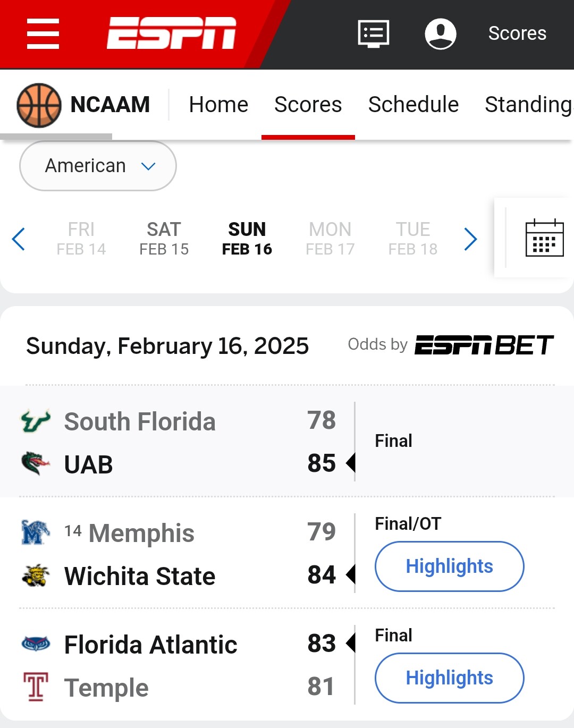Click the NCAAM basketball icon

click(x=39, y=105)
